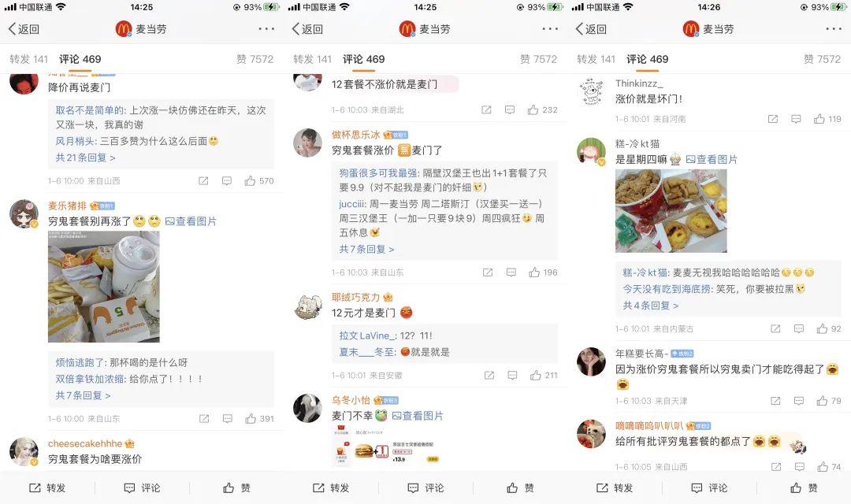Expand 共21条回复 replies

tap(85, 157)
